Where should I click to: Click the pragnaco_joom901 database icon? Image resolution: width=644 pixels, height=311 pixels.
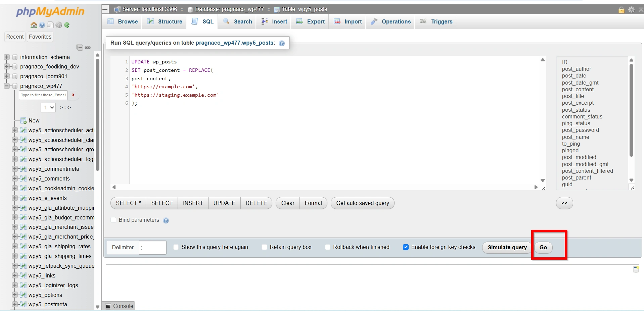coord(15,76)
